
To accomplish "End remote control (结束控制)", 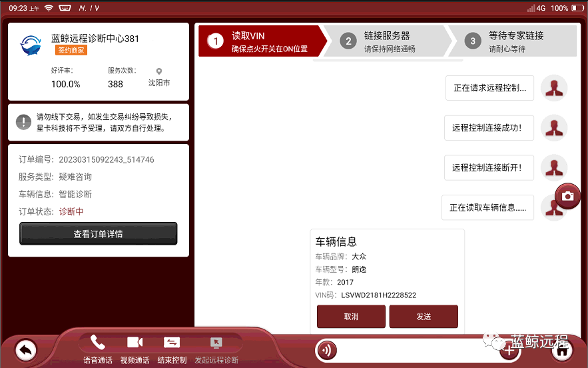I will [172, 349].
